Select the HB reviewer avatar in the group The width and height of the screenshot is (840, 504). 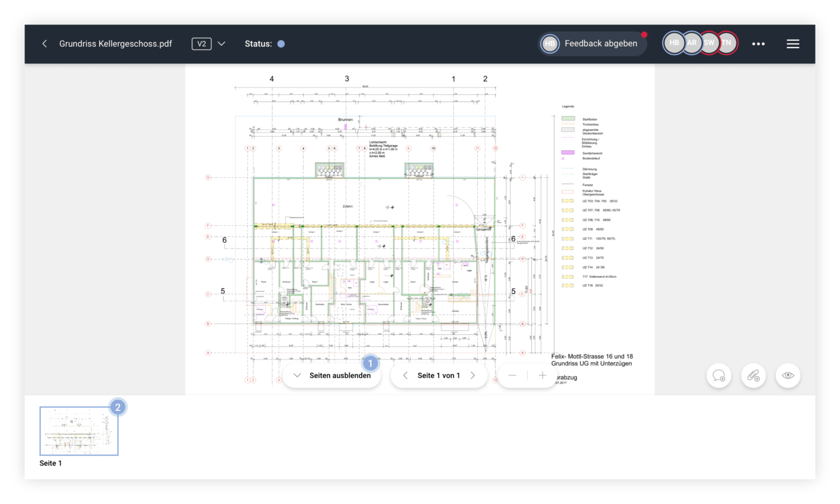(x=674, y=43)
